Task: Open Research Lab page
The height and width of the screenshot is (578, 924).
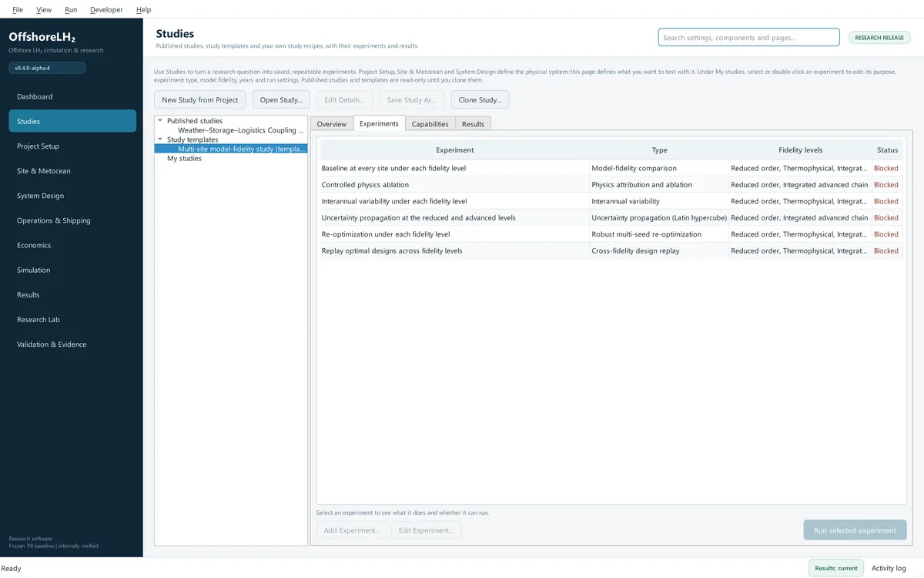Action: 72,319
